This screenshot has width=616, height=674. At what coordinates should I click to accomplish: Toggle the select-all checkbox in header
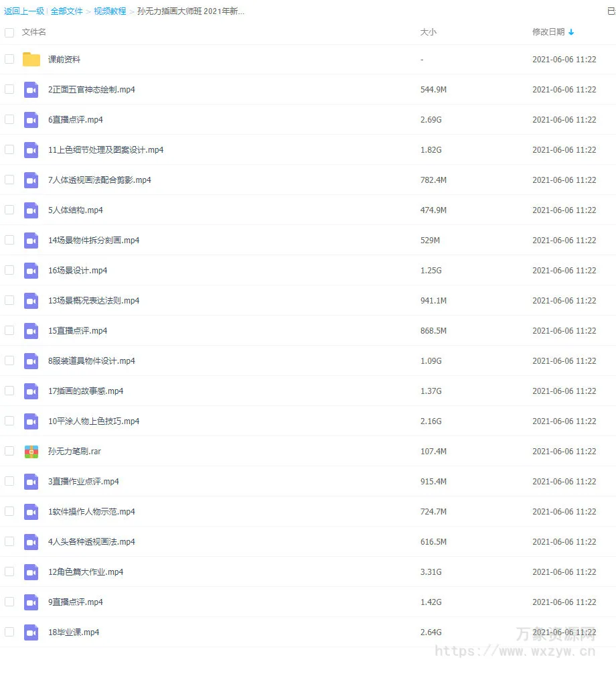pos(9,32)
